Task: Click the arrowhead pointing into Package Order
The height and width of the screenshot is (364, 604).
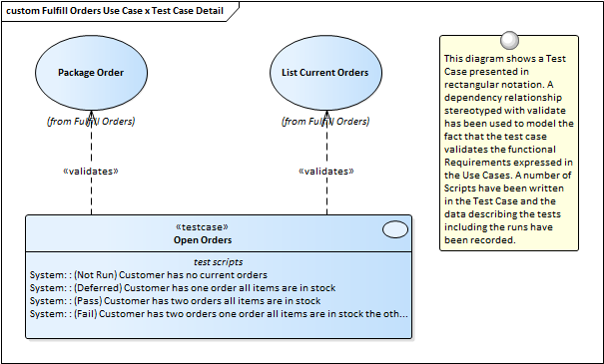Action: coord(91,115)
